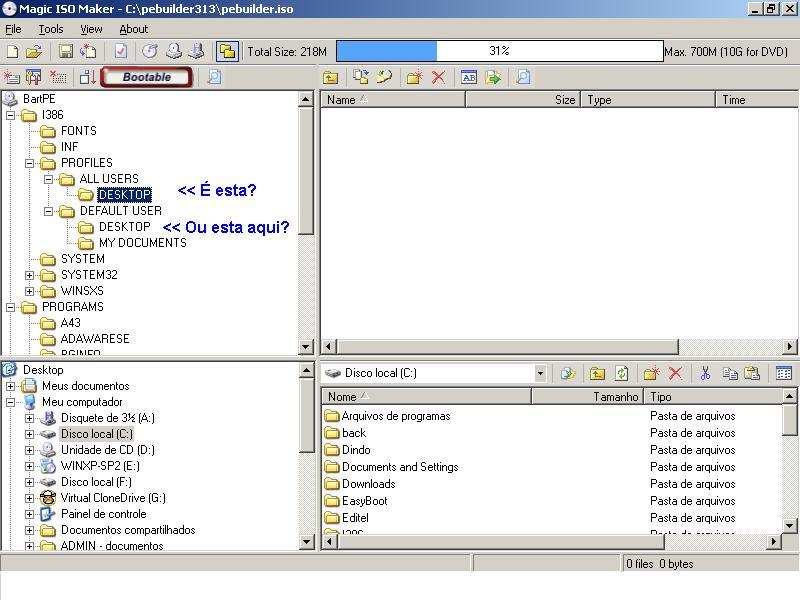The width and height of the screenshot is (800, 600).
Task: Copy selected local file
Action: [x=730, y=373]
